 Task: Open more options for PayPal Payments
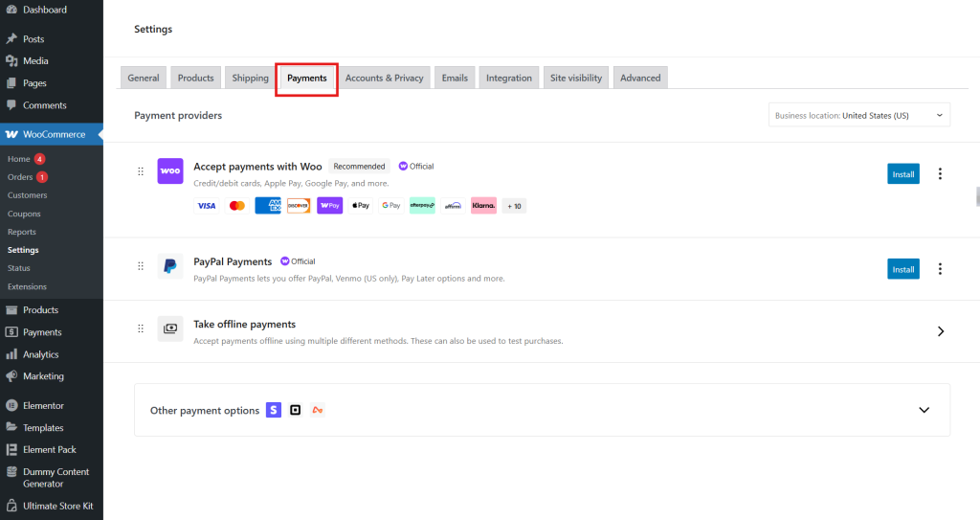940,269
